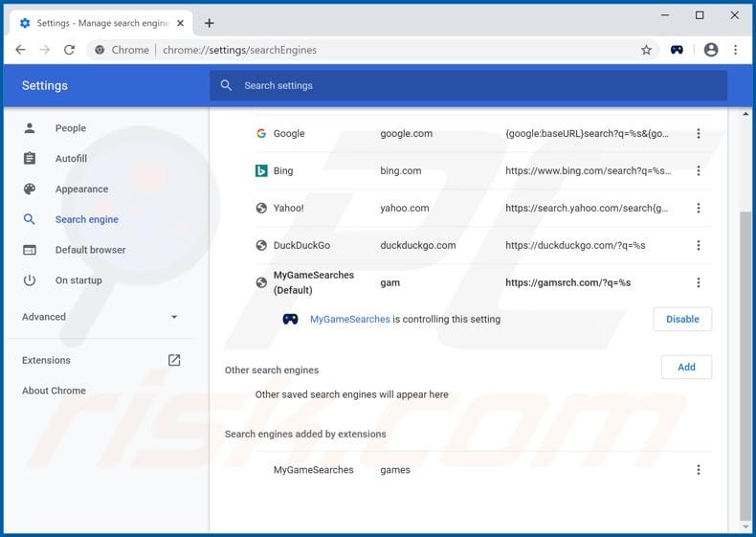Click the globe icon beside DuckDuckGo
756x537 pixels.
click(x=261, y=245)
